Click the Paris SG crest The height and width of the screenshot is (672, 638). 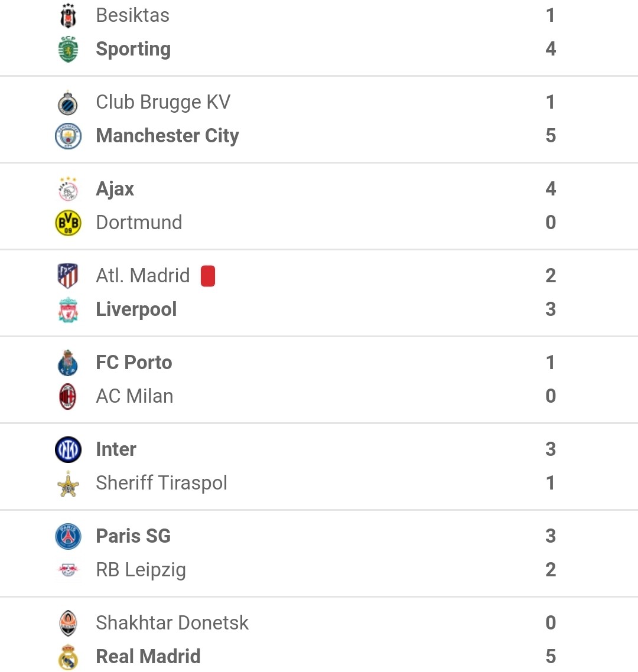68,537
